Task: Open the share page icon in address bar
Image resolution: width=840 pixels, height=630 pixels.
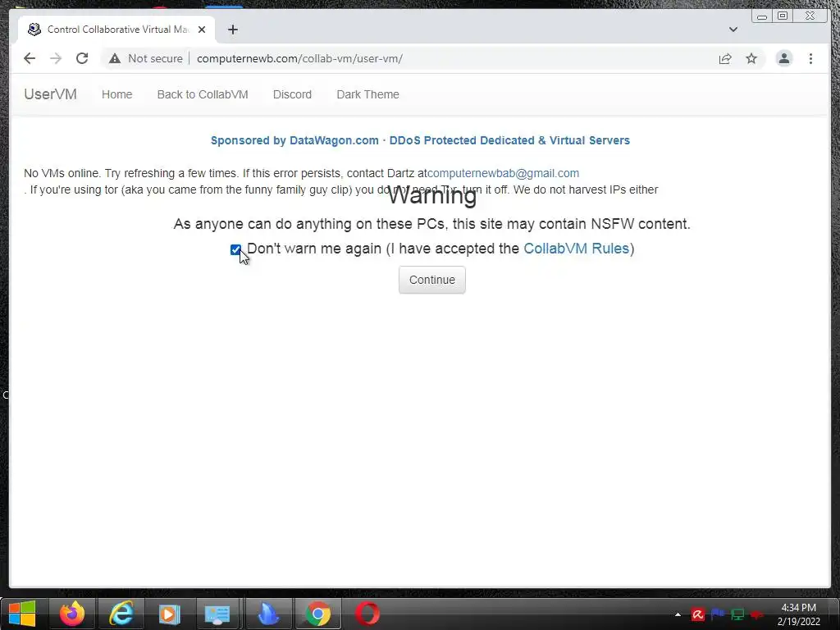Action: 725,58
